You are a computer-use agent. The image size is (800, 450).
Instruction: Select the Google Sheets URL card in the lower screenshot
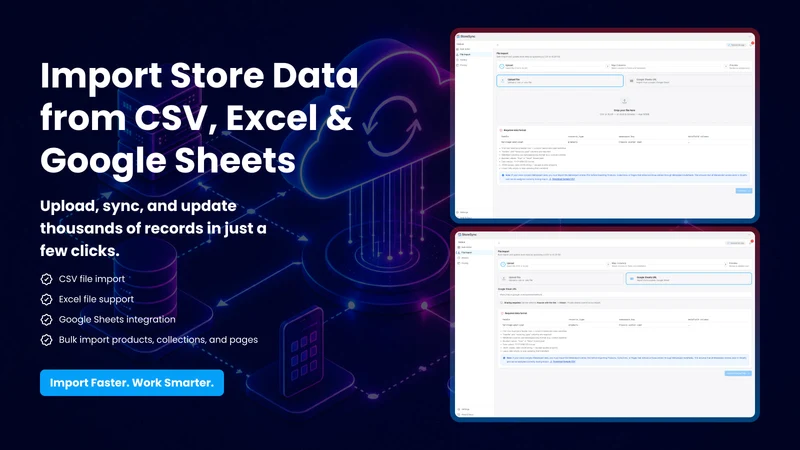tap(689, 279)
